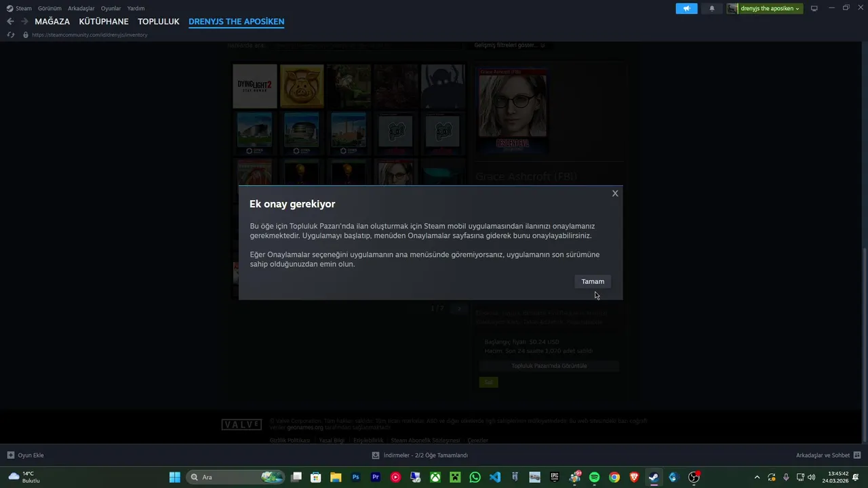
Task: Close the Ek onay gerekiyor dialog
Action: [x=615, y=193]
